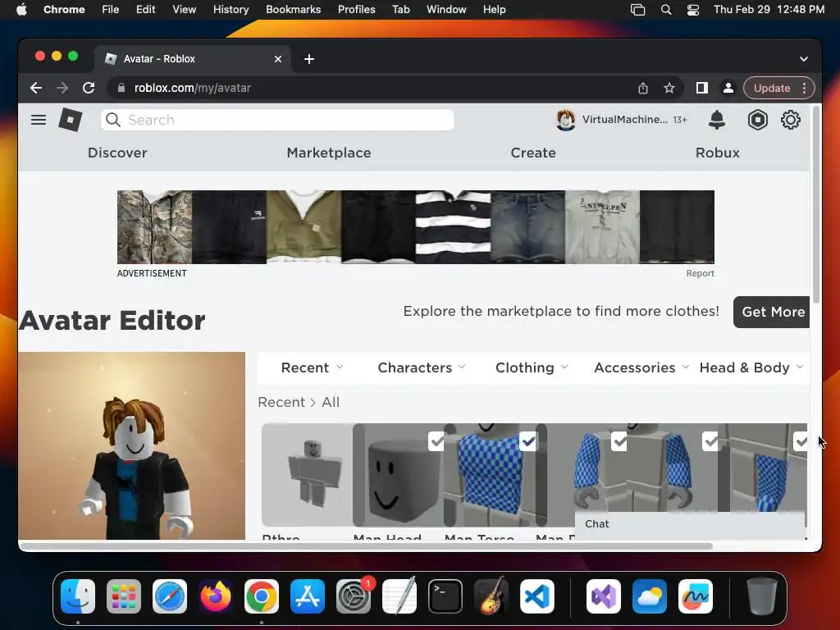
Task: Uncheck the Man Torso item checkbox
Action: [x=527, y=441]
